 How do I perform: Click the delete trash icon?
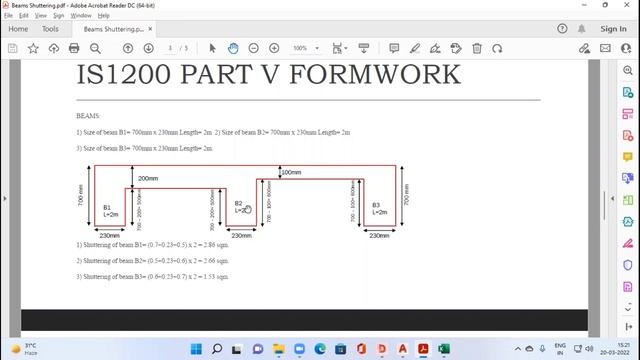[x=477, y=48]
